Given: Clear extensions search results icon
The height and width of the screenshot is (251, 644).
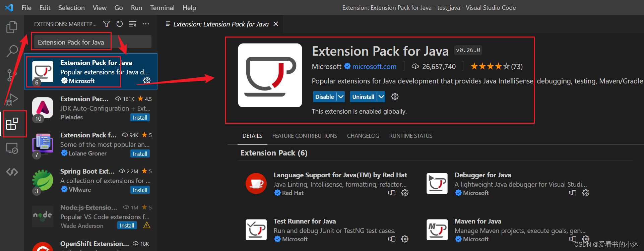Looking at the screenshot, I should [x=133, y=24].
